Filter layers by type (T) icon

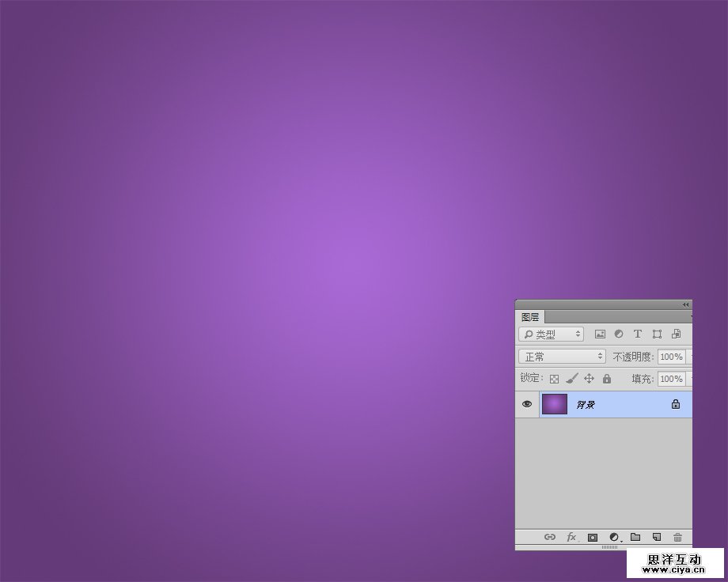click(638, 334)
